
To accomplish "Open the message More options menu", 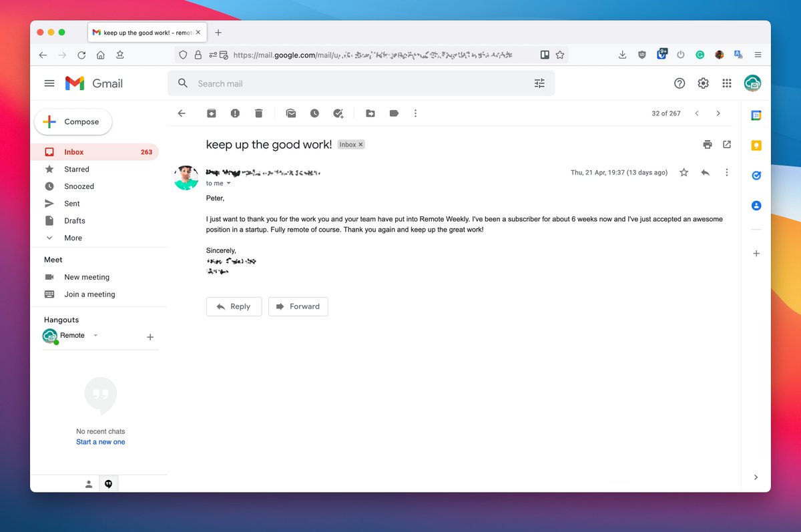I will 727,172.
